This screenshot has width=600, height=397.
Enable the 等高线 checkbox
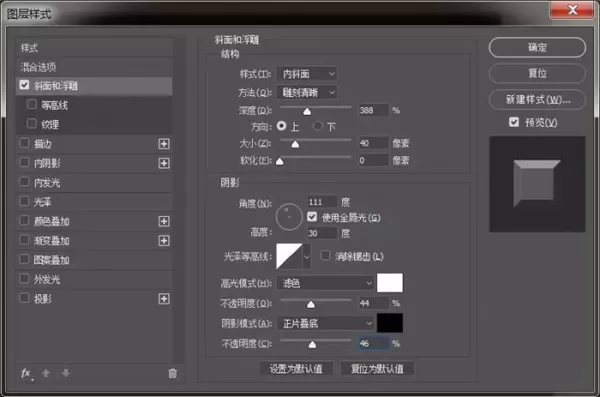32,104
